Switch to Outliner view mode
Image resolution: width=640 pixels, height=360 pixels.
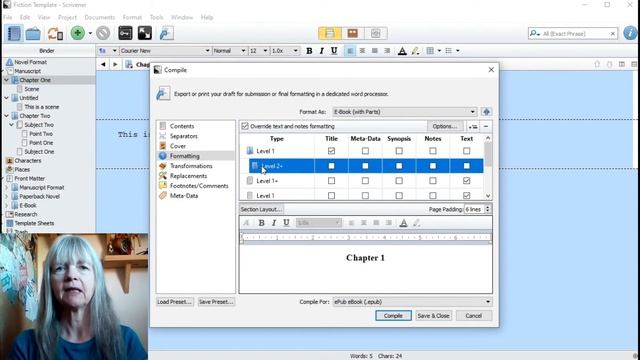(x=376, y=33)
